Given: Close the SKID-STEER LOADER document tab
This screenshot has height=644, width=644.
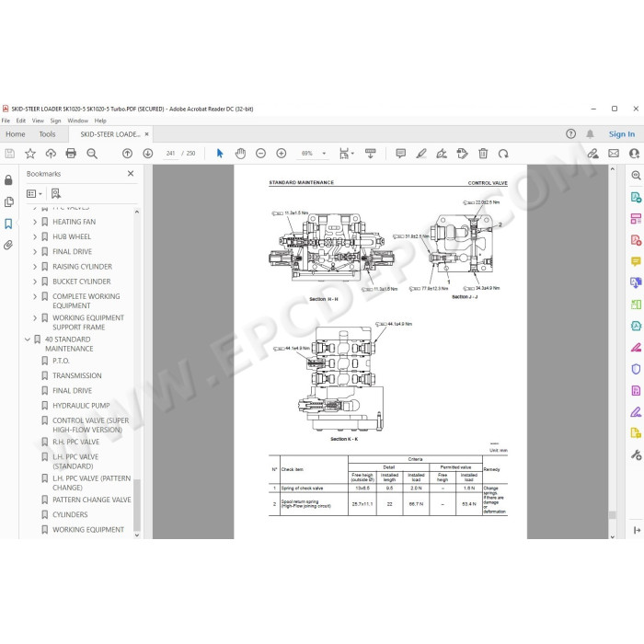Looking at the screenshot, I should point(146,134).
